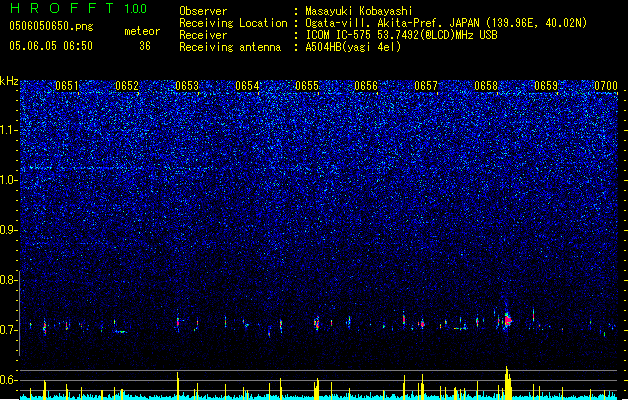
Task: Click the kHz axis unit label
Action: click(x=9, y=81)
